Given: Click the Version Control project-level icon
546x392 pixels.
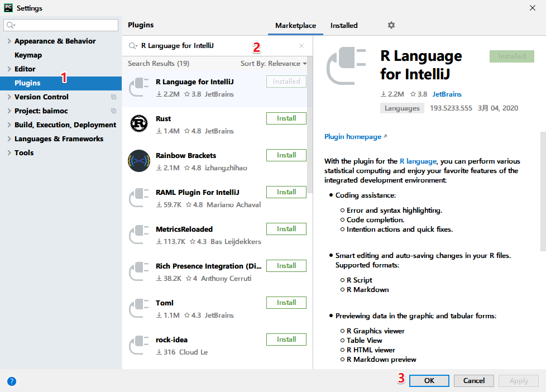Looking at the screenshot, I should [x=113, y=97].
